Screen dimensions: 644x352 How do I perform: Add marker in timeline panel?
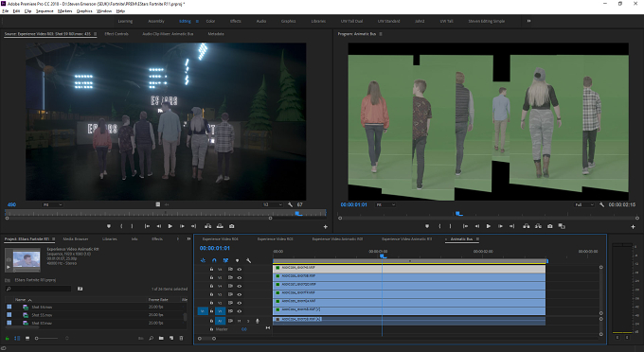click(x=237, y=260)
